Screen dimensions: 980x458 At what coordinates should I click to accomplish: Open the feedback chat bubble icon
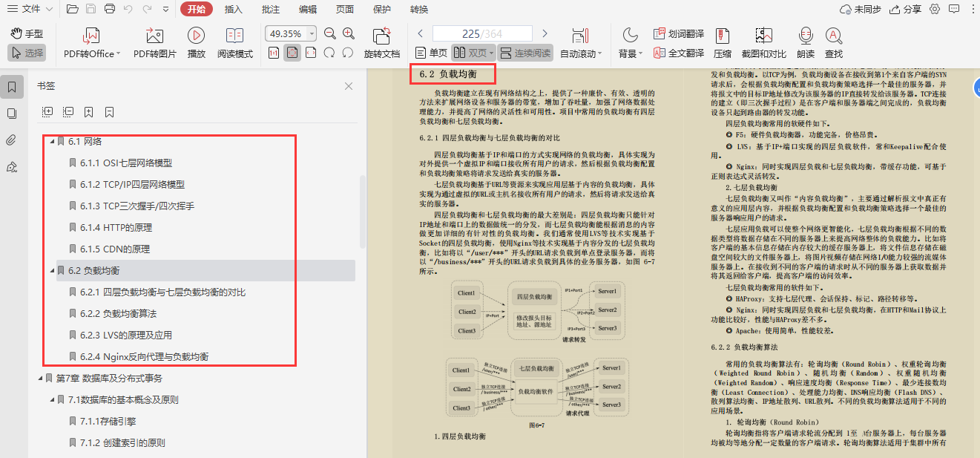953,10
